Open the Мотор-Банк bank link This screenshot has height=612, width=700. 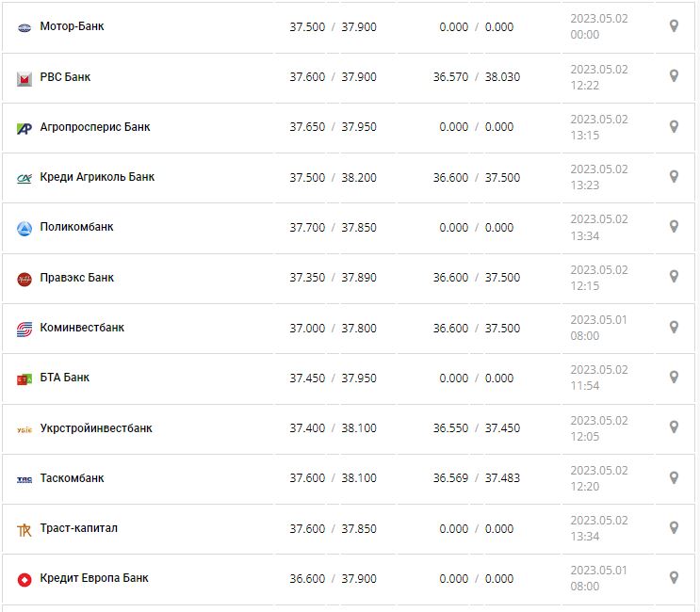(72, 26)
